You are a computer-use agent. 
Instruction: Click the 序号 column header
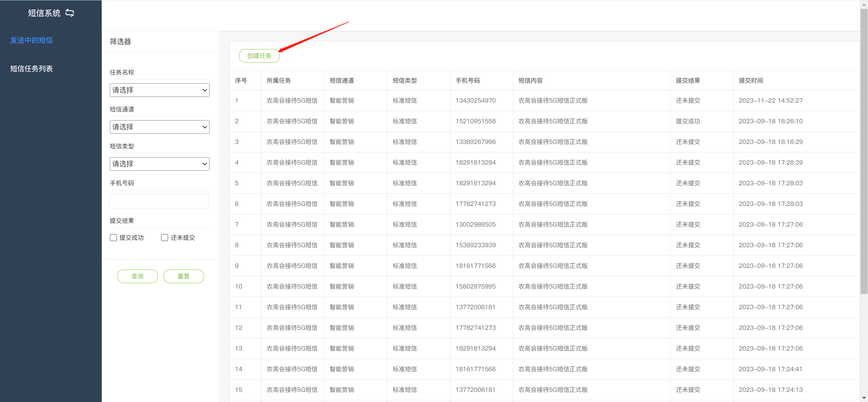pos(241,81)
